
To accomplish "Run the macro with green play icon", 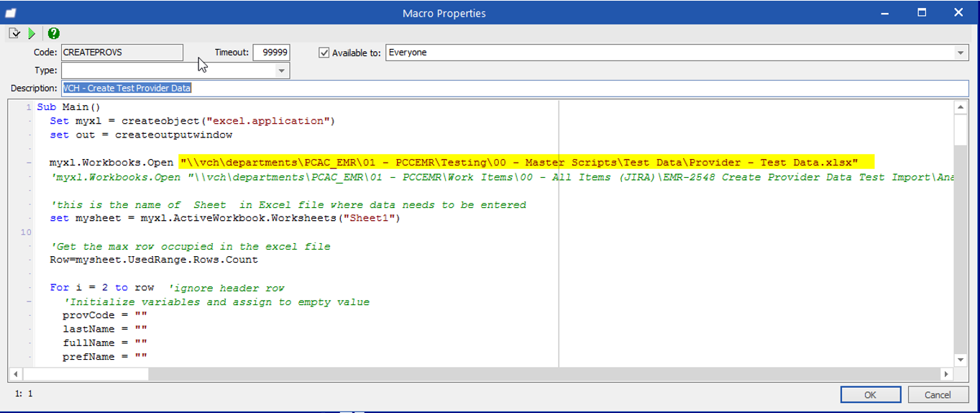I will coord(32,33).
